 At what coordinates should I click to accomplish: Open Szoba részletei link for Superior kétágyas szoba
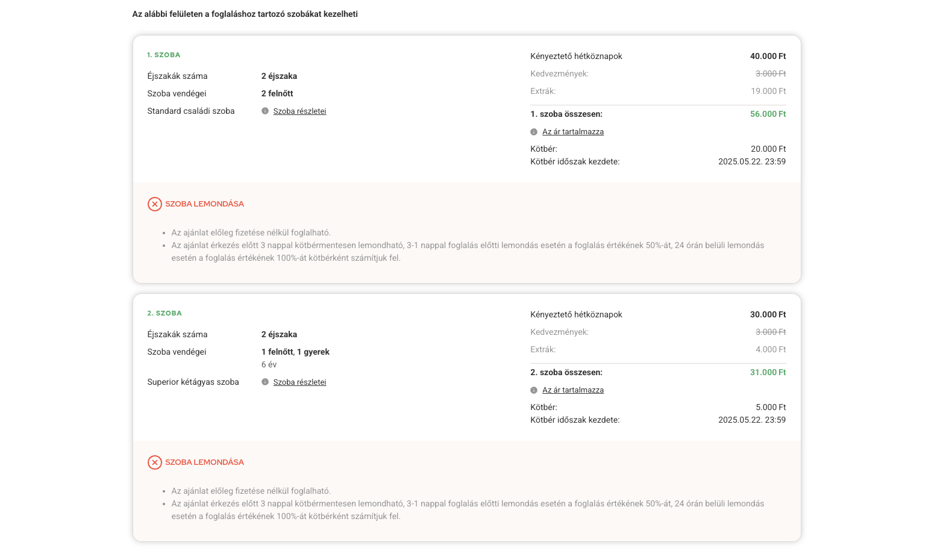299,382
